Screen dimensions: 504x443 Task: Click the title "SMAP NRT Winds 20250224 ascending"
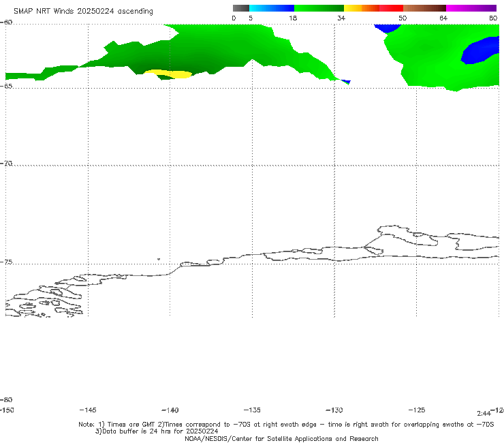(83, 12)
